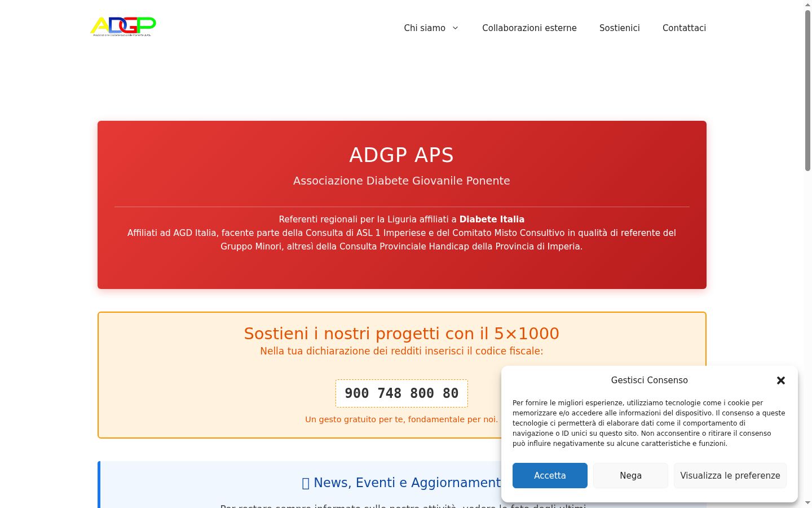Click the Un gesto gratuito per te text
The image size is (812, 508).
pyautogui.click(x=401, y=419)
